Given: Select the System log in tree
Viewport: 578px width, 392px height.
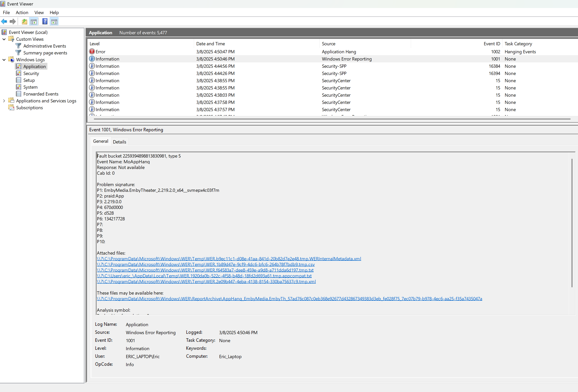Looking at the screenshot, I should 30,87.
